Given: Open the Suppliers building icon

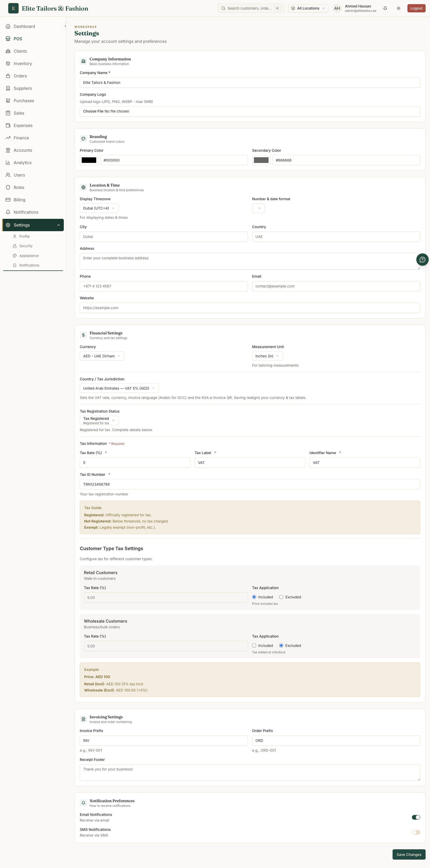Looking at the screenshot, I should click(x=8, y=88).
